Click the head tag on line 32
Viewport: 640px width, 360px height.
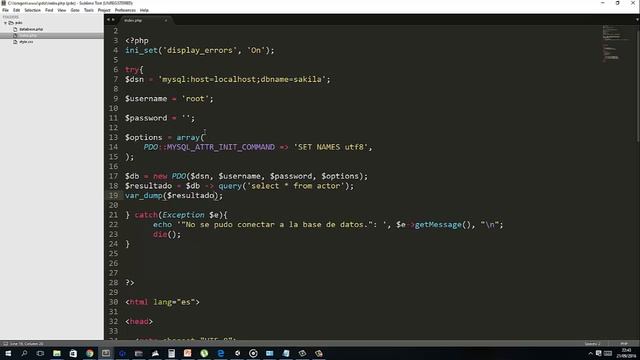tap(139, 322)
